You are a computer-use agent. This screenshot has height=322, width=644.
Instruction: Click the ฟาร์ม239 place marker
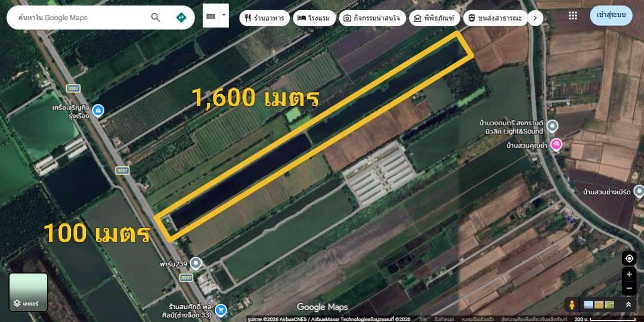[196, 263]
